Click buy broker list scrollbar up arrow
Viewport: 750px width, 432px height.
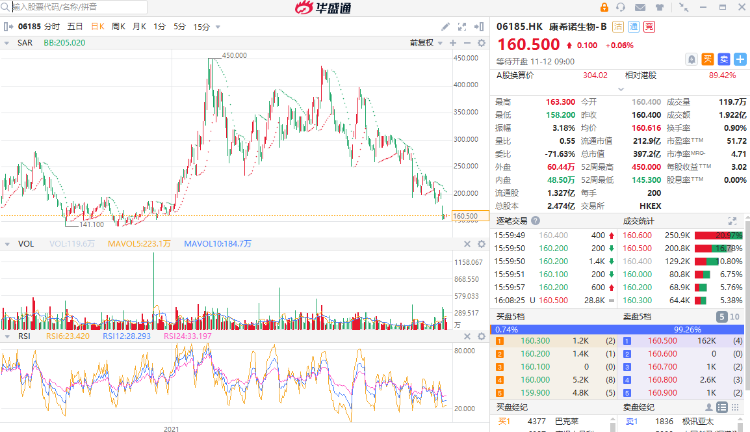point(613,420)
